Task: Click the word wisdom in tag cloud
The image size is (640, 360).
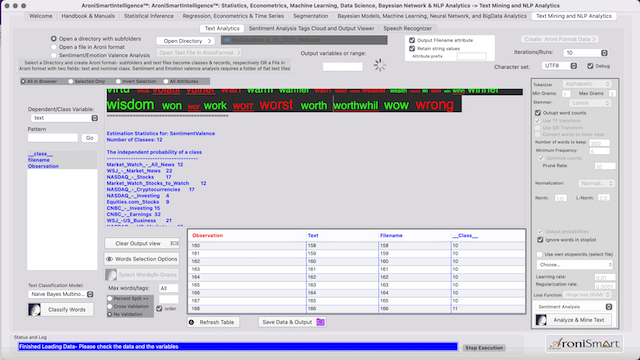Action: pos(131,105)
